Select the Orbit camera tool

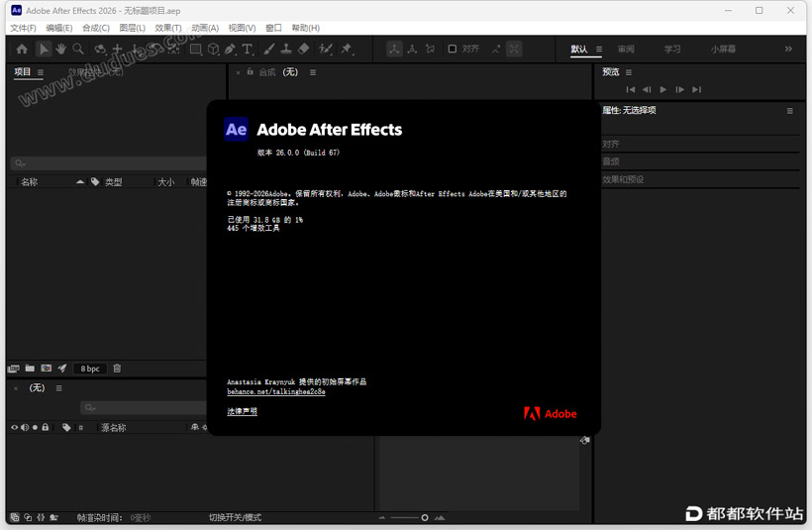pos(100,50)
